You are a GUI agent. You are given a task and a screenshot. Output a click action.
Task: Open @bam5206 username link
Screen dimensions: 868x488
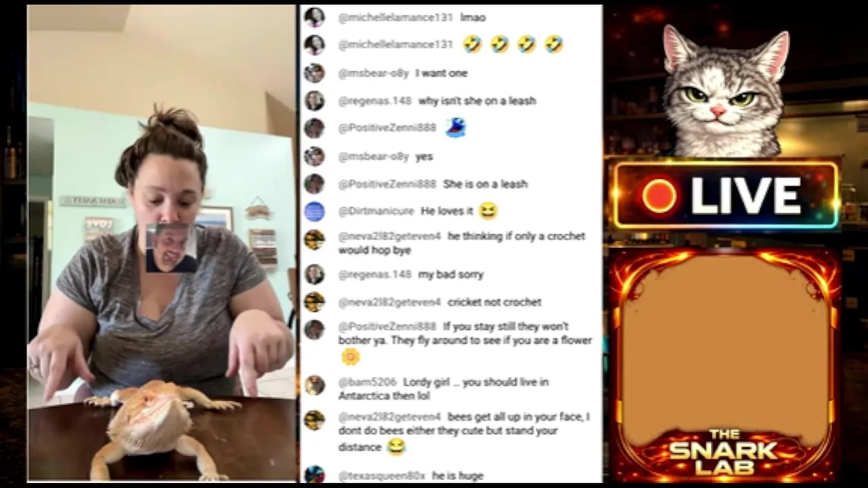367,382
